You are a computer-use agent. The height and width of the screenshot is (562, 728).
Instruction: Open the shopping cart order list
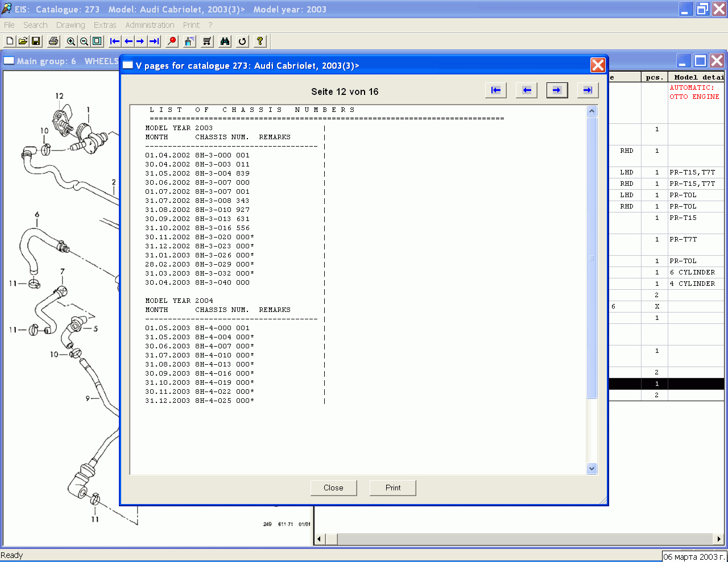(x=207, y=41)
